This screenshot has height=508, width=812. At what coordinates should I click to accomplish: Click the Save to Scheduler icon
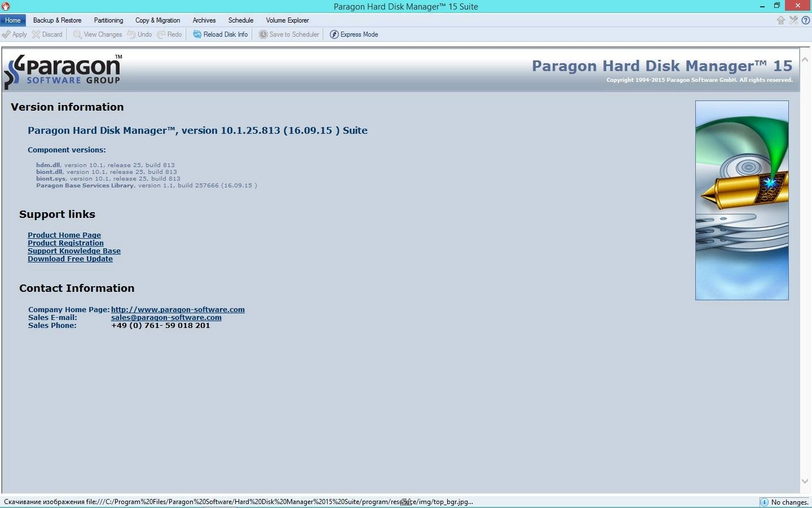pyautogui.click(x=263, y=34)
